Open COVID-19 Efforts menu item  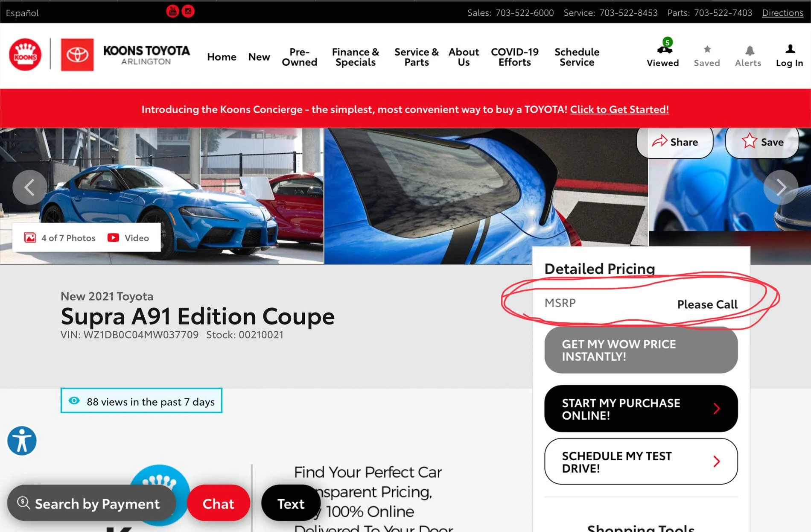pyautogui.click(x=515, y=57)
